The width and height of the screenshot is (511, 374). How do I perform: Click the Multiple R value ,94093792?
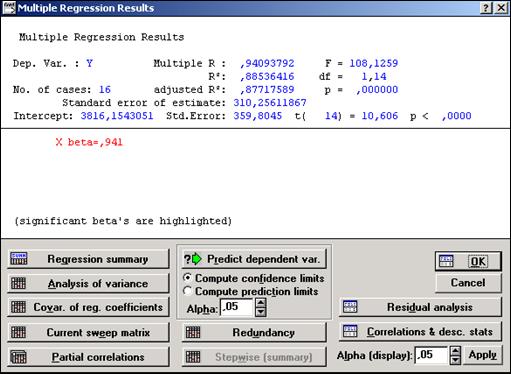(x=267, y=63)
